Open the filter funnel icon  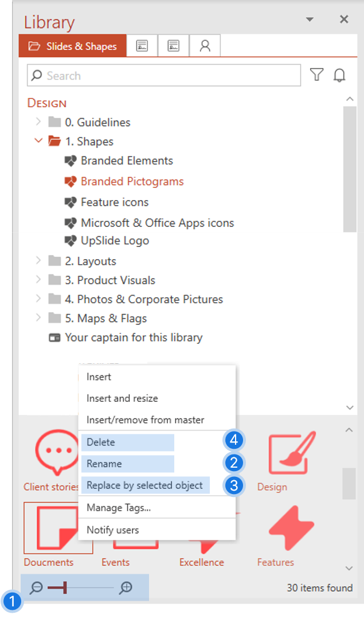[x=316, y=74]
